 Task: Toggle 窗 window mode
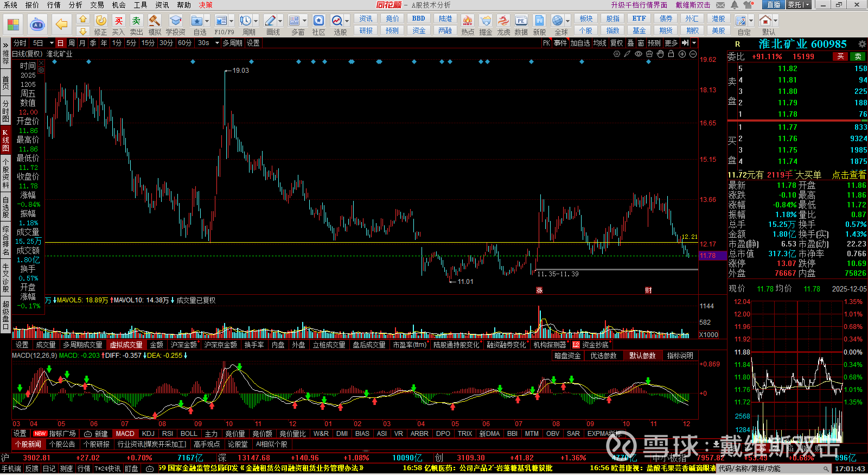click(641, 43)
